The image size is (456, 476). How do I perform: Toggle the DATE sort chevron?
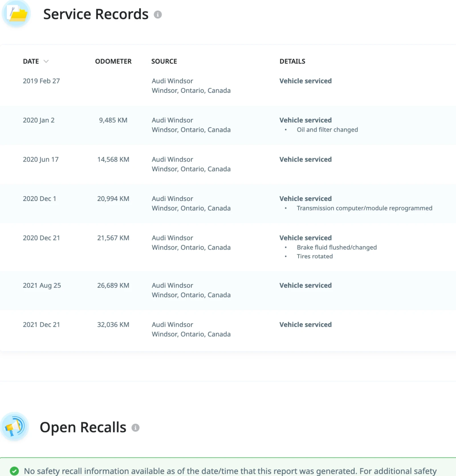click(x=46, y=61)
